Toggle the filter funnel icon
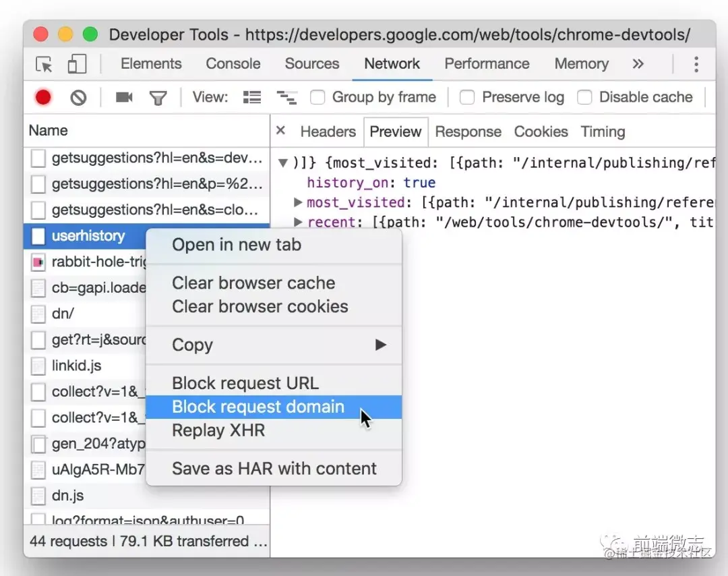Viewport: 728px width, 576px height. coord(158,98)
